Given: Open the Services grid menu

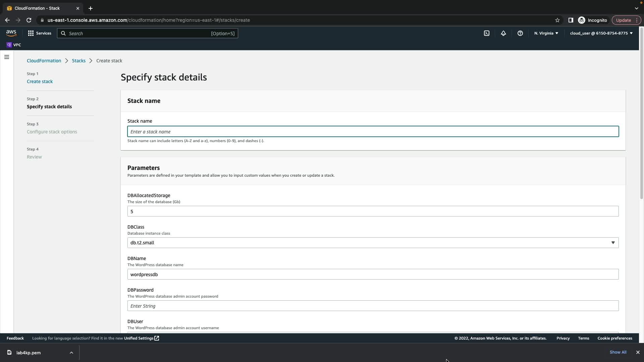Looking at the screenshot, I should point(40,33).
